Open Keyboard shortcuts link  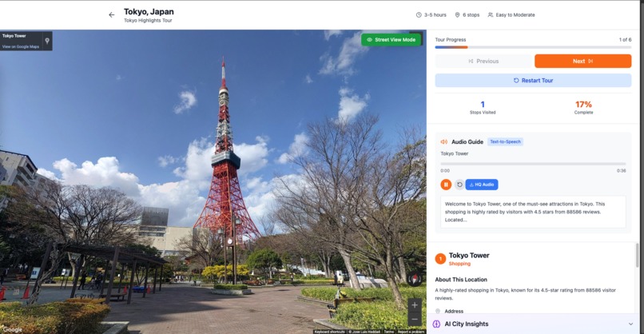click(x=329, y=332)
